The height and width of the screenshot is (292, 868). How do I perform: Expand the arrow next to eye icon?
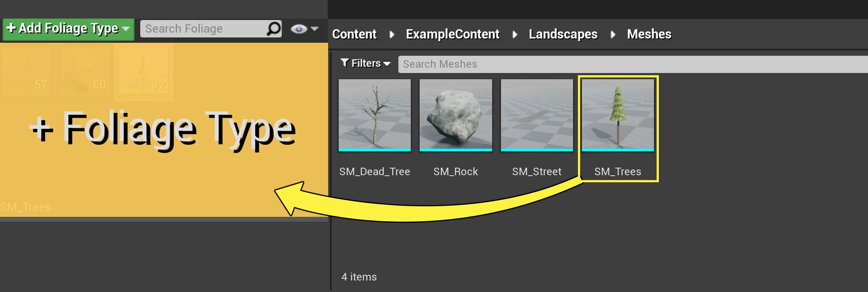pos(314,29)
